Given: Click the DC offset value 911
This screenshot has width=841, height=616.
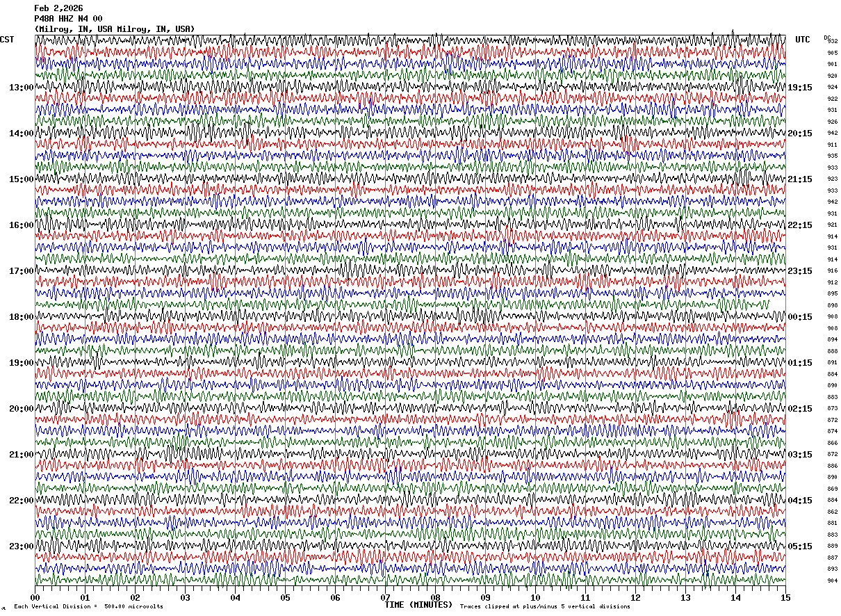Looking at the screenshot, I should (x=832, y=145).
